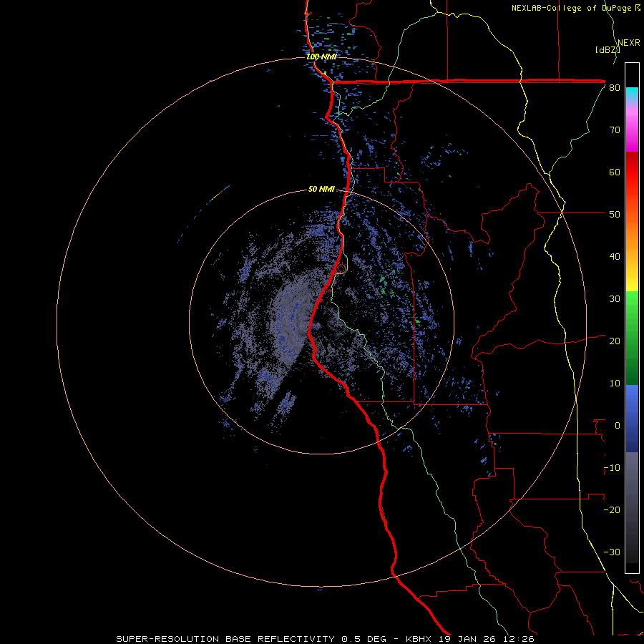Click the 40 value on the color scale
Screen dimensions: 644x644
[x=615, y=257]
